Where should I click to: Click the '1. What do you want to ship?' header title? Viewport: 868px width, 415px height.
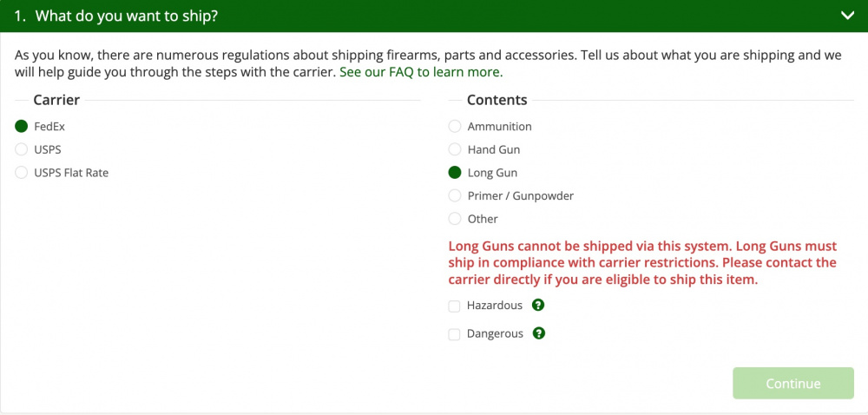click(115, 16)
